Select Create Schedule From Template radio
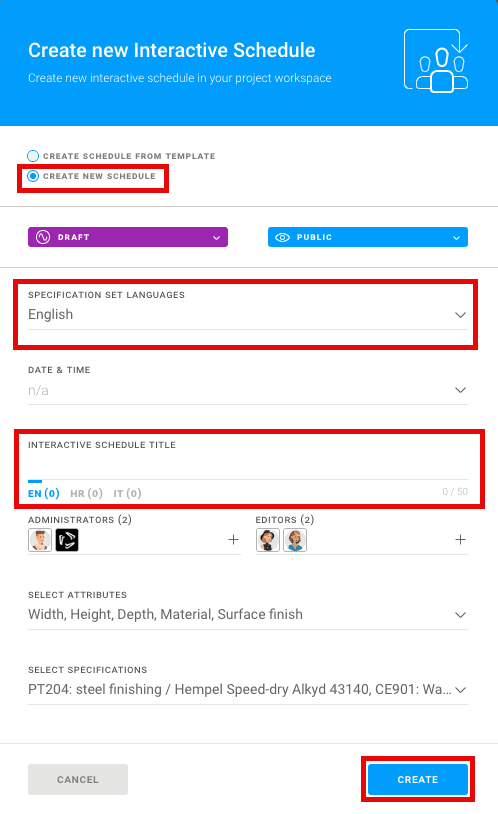 click(x=33, y=156)
